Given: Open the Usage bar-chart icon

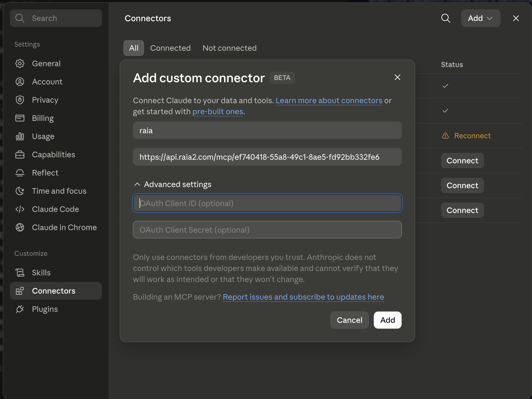Looking at the screenshot, I should 20,136.
